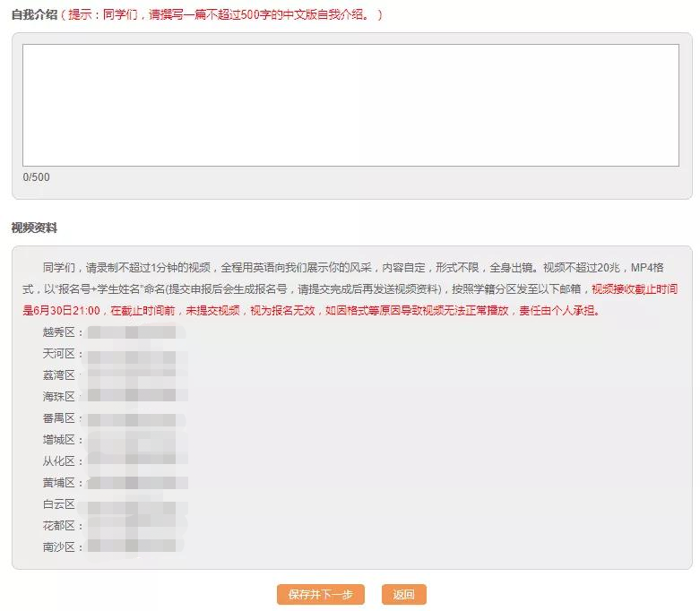Click the blurred email next to 黄埔区
The width and height of the screenshot is (700, 611).
click(136, 483)
